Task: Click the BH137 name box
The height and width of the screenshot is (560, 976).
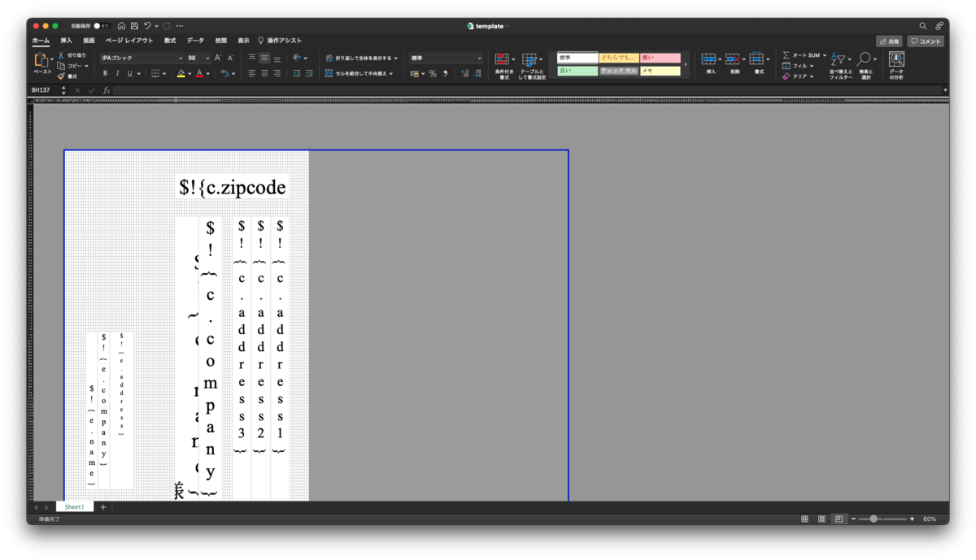Action: click(x=42, y=90)
